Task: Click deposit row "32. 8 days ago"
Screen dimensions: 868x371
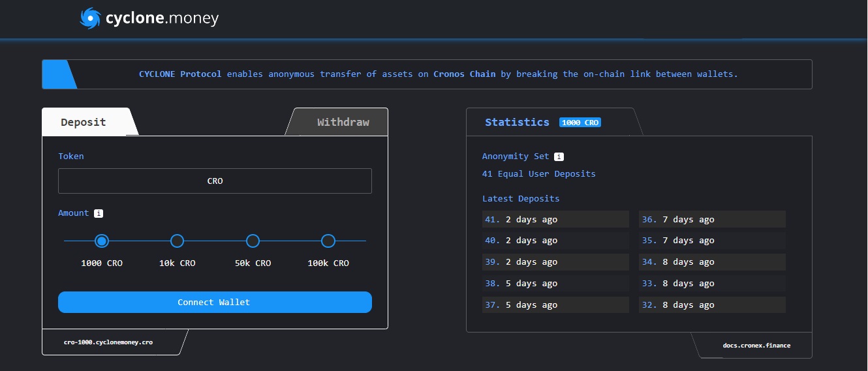Action: (x=712, y=305)
